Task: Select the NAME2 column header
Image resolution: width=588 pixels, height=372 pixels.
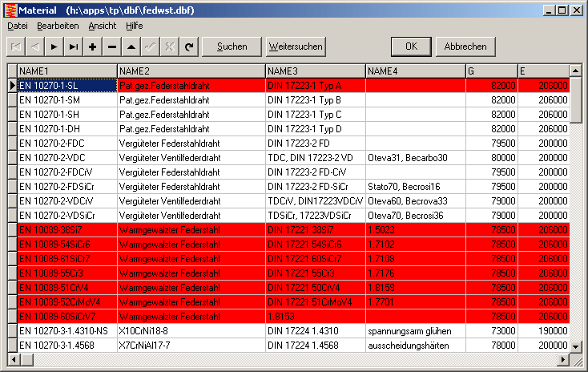Action: pyautogui.click(x=191, y=71)
